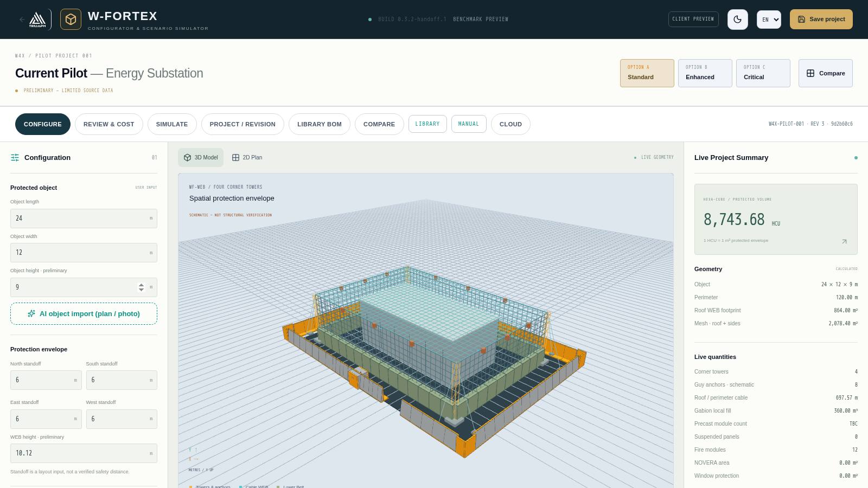Open the Project / Revision tab

pyautogui.click(x=242, y=124)
